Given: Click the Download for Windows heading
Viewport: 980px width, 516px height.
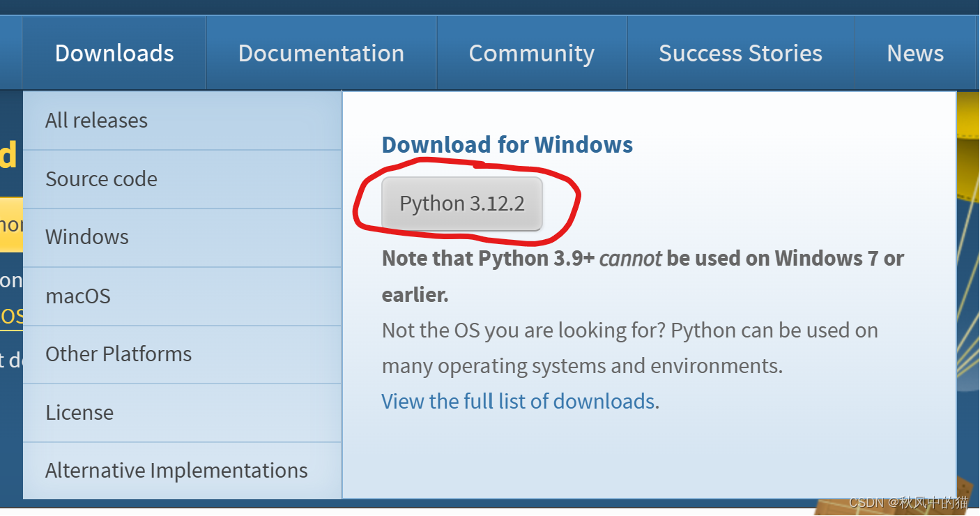Looking at the screenshot, I should coord(507,145).
